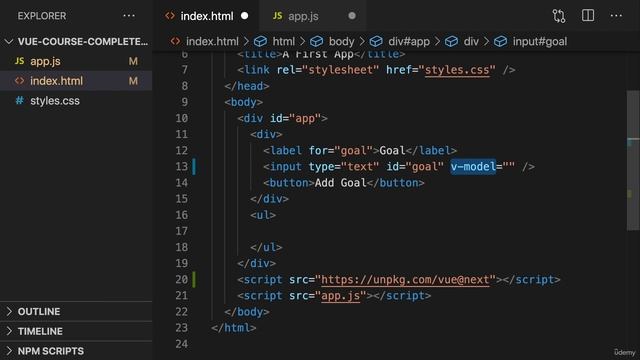Click HTML icon beside index.html in explorer
This screenshot has width=640, height=360.
click(x=19, y=81)
